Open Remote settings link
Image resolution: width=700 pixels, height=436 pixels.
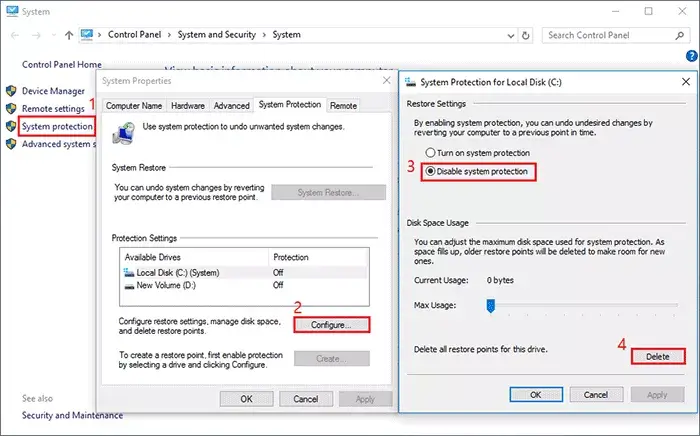point(53,108)
